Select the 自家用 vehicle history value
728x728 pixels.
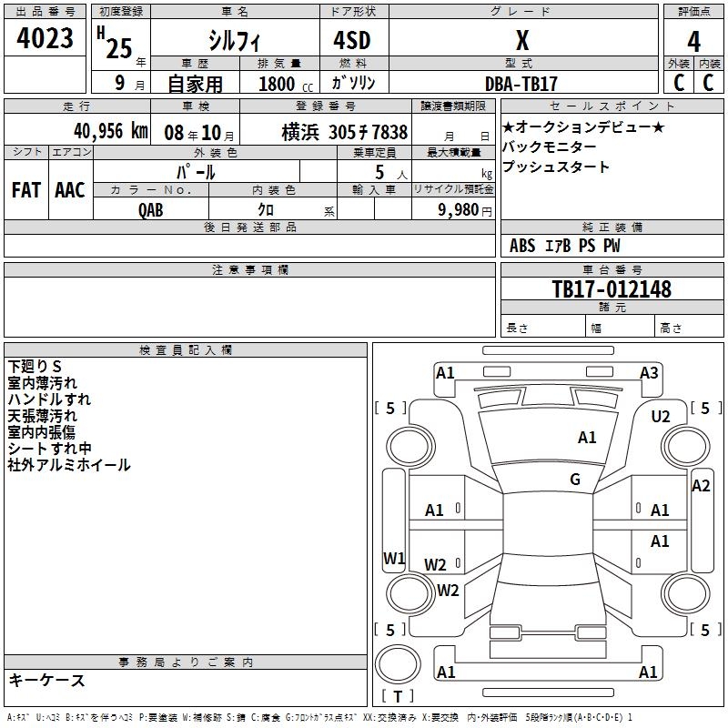(195, 84)
